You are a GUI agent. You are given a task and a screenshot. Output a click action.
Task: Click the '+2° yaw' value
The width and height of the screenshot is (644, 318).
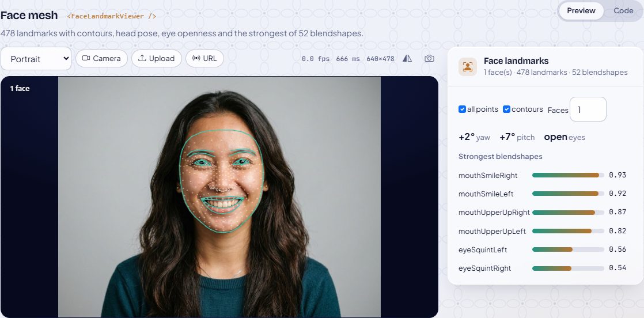475,137
